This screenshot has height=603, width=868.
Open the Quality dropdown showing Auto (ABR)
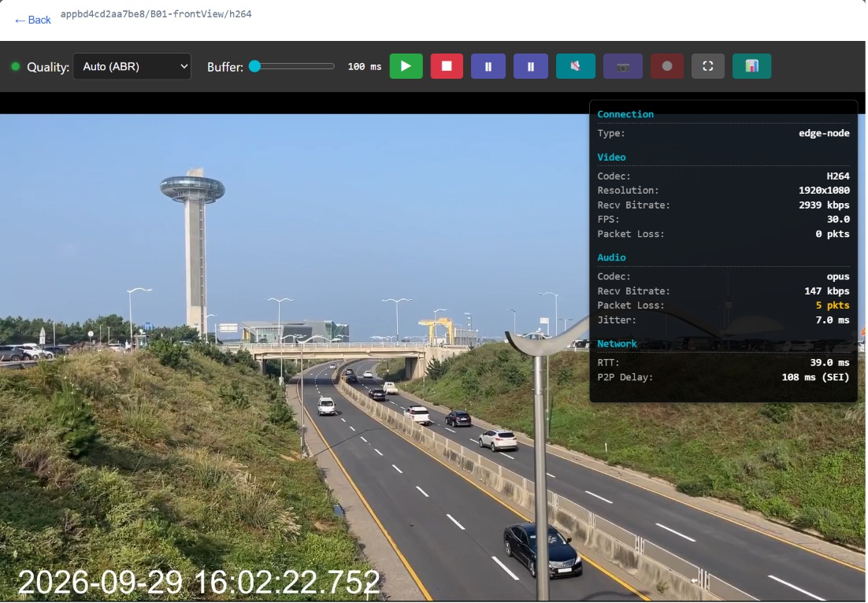[132, 66]
